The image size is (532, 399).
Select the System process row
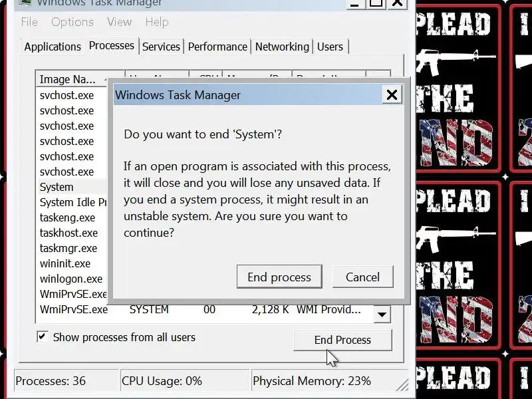tap(71, 187)
